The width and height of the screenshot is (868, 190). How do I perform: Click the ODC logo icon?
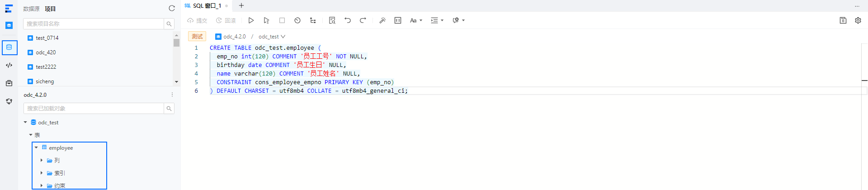click(9, 9)
